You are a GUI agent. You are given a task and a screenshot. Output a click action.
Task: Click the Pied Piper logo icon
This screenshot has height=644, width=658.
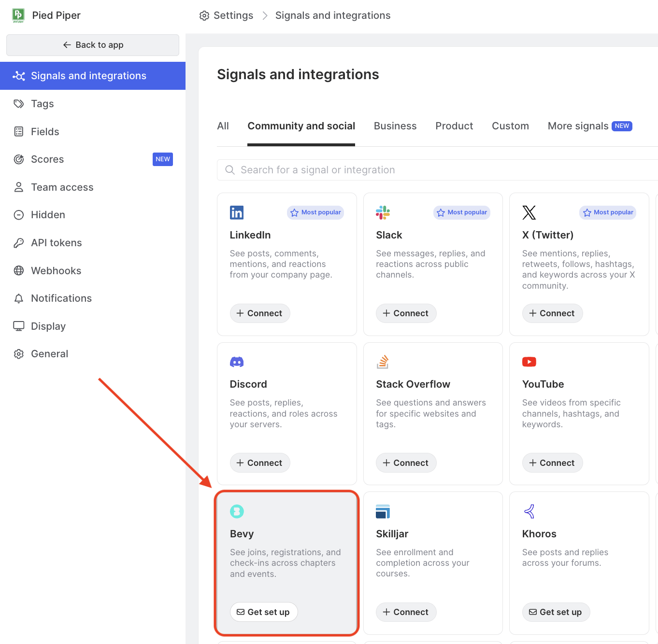[18, 15]
